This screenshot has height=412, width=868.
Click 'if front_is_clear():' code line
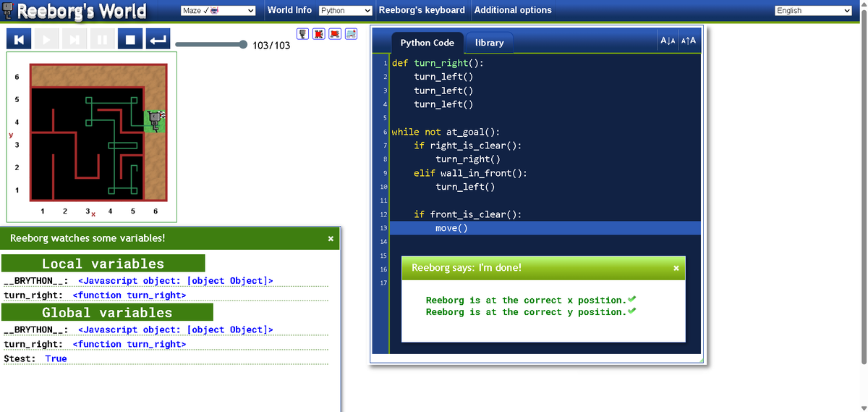coord(467,214)
